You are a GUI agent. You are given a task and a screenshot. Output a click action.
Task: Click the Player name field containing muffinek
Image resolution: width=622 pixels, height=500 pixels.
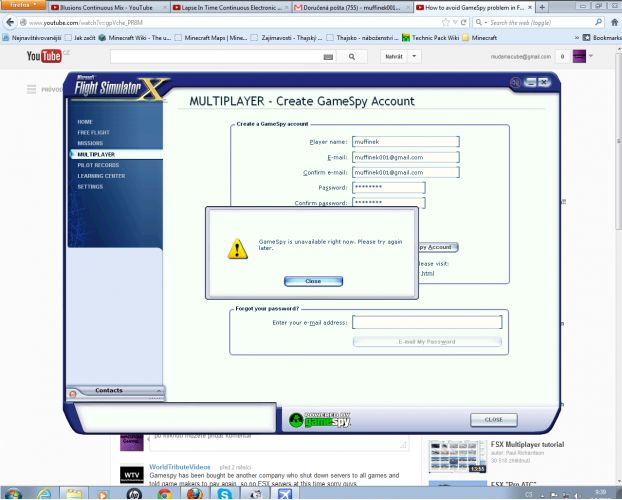point(406,142)
